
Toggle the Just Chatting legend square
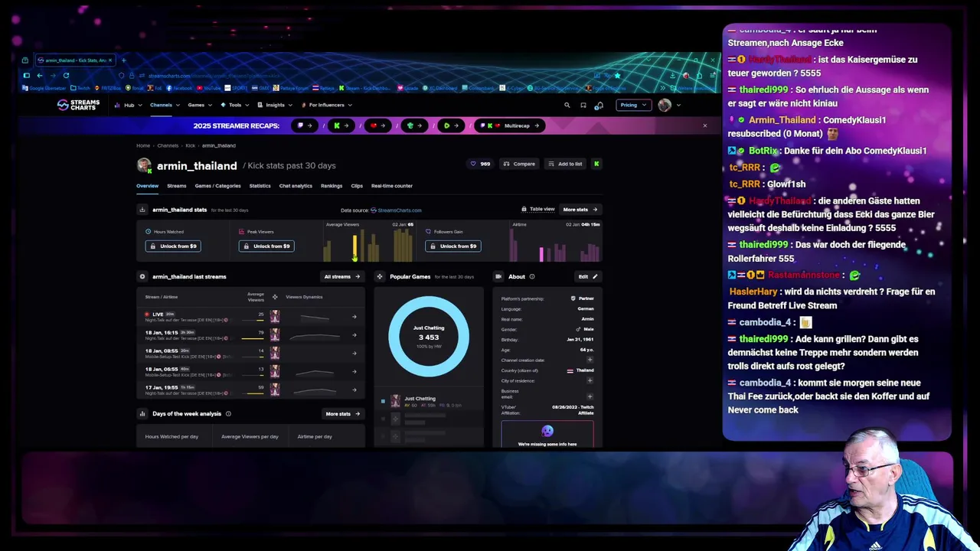pos(383,400)
